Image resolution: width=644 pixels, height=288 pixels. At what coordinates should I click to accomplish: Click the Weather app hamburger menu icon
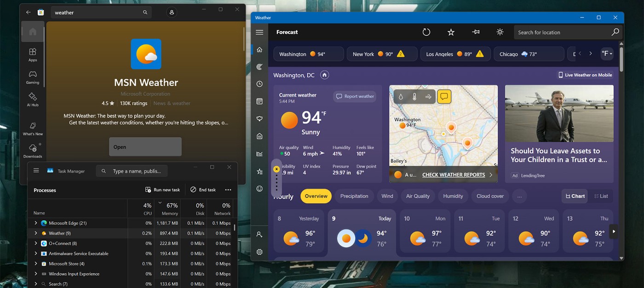pyautogui.click(x=259, y=32)
